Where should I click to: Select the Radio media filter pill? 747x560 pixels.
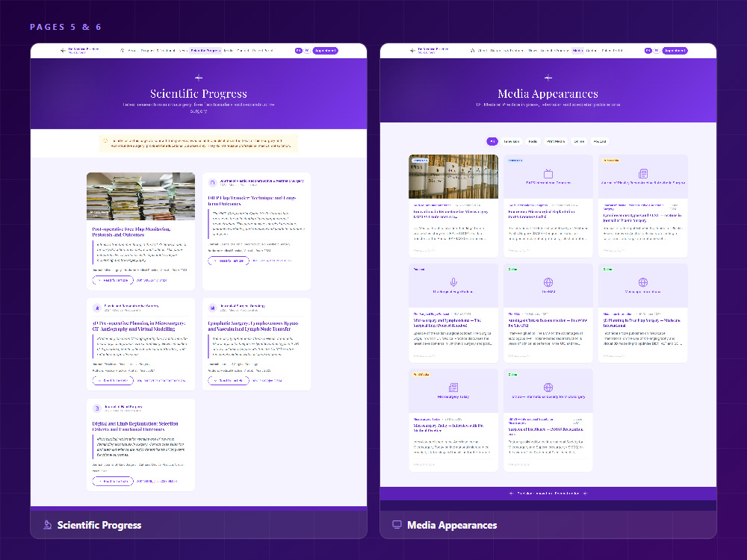point(533,141)
